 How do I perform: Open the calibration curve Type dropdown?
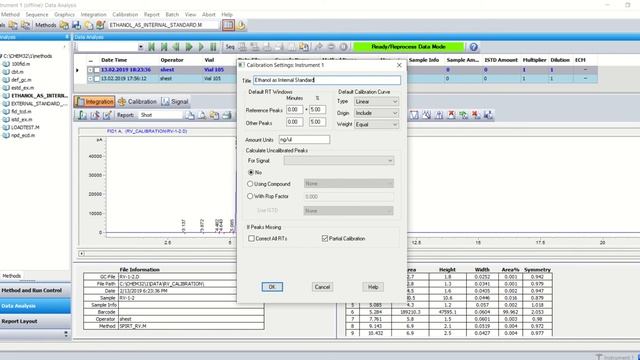pyautogui.click(x=376, y=102)
